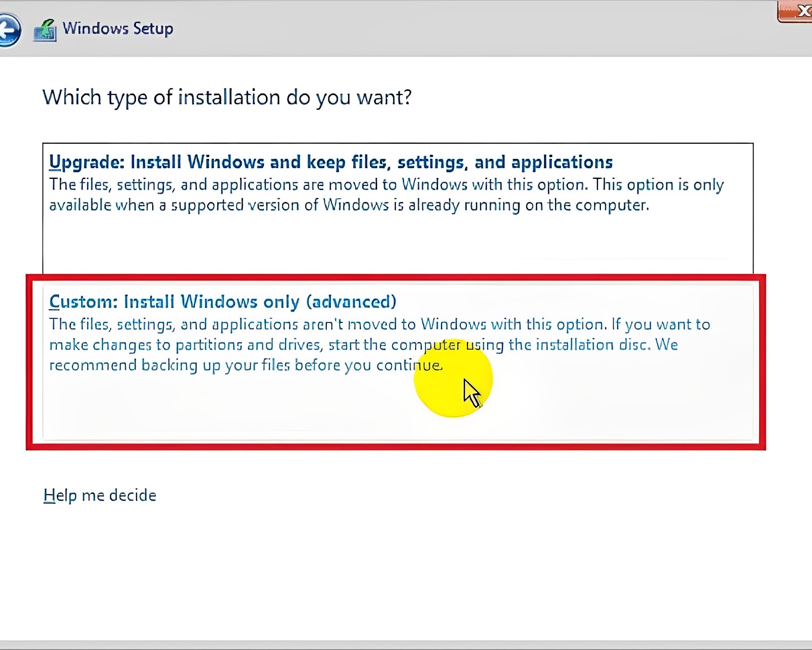Viewport: 812px width, 650px height.
Task: Click the Windows Setup title text
Action: pyautogui.click(x=118, y=28)
